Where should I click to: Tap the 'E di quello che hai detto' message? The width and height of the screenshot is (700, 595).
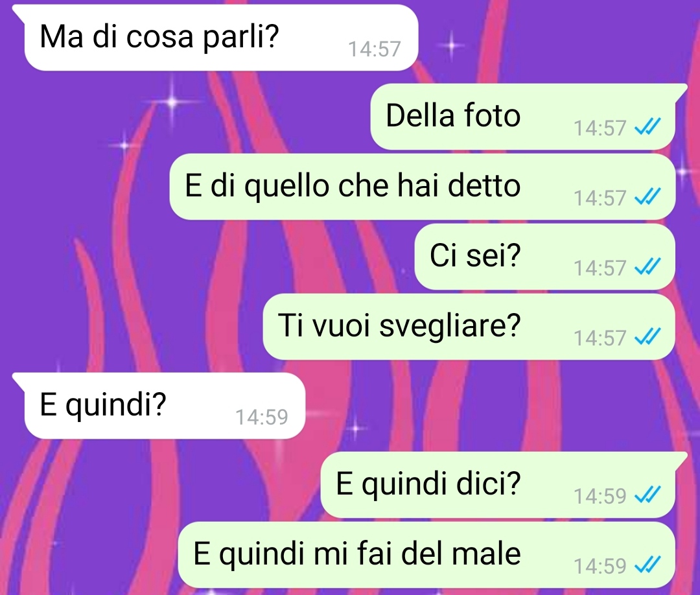click(422, 187)
